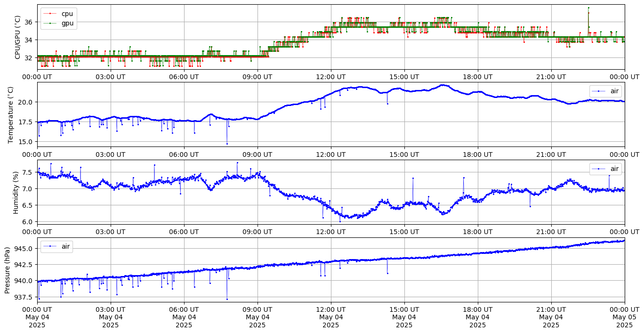Click 03:00 UT label under the CPU/GPU plot
Image resolution: width=644 pixels, height=333 pixels.
click(x=111, y=77)
